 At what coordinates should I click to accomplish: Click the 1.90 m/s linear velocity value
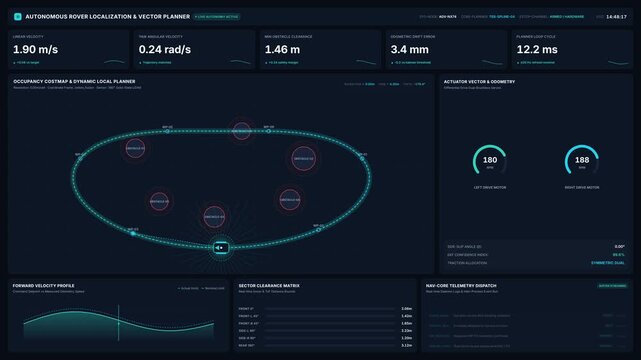tap(36, 49)
